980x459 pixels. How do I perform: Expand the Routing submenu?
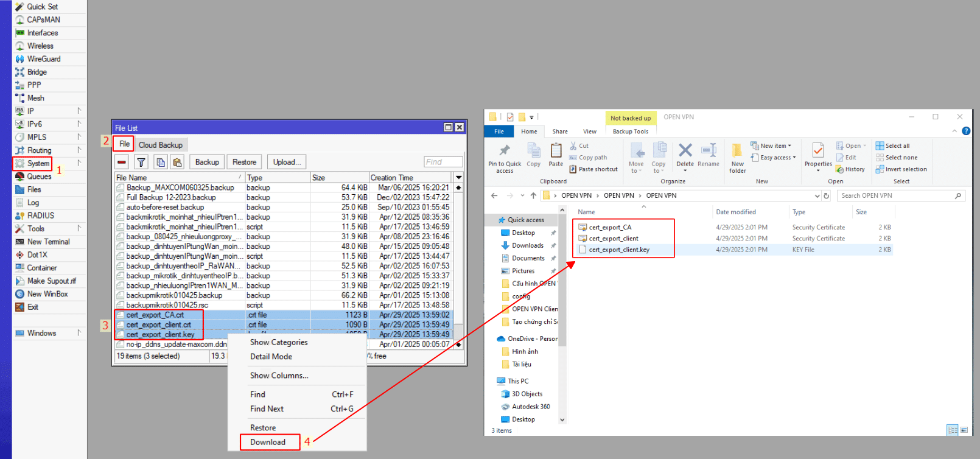[79, 150]
